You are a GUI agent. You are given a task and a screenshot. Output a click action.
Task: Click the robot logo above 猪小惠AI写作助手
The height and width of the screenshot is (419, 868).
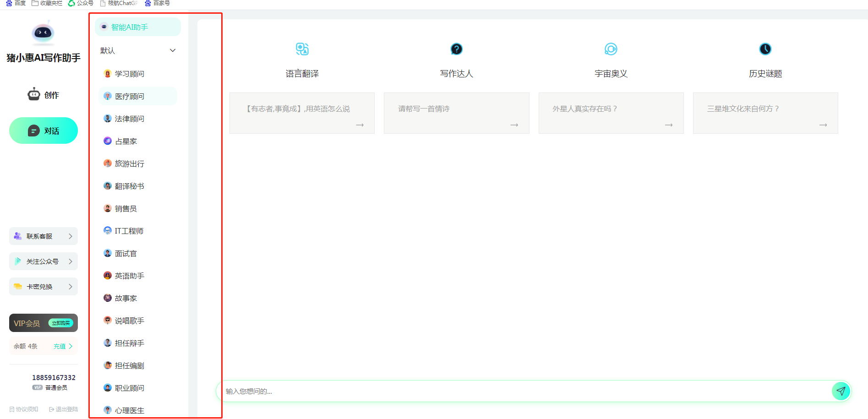point(43,33)
